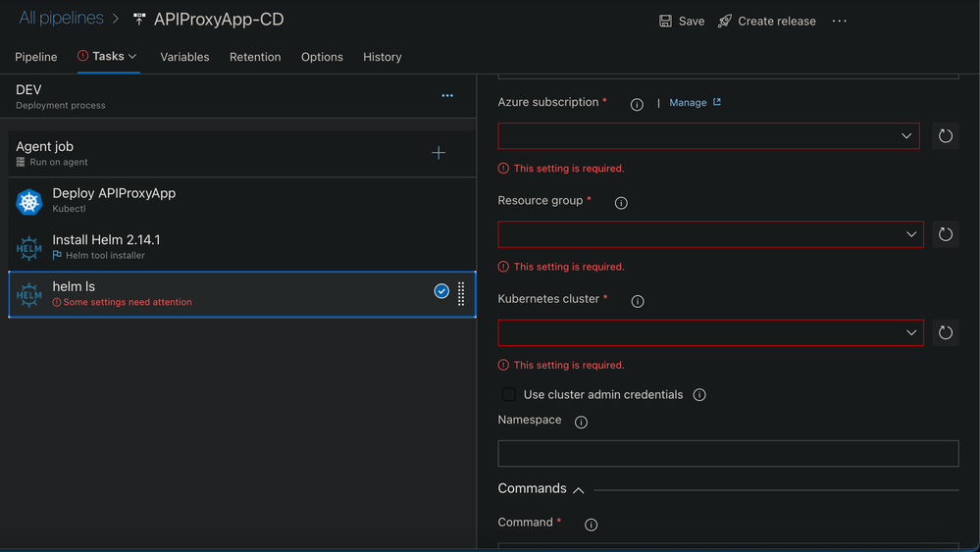
Task: Refresh the Resource group list
Action: (946, 234)
